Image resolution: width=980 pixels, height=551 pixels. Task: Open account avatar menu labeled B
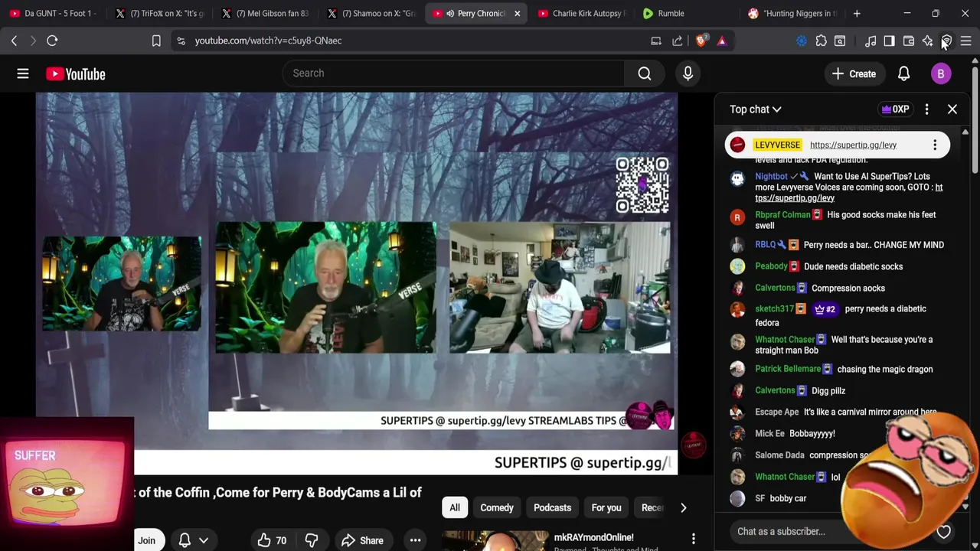tap(941, 73)
